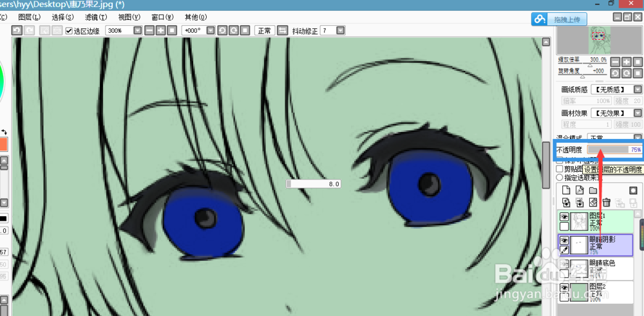The image size is (644, 316).
Task: Open the 抖动修正 value dropdown
Action: 341,31
